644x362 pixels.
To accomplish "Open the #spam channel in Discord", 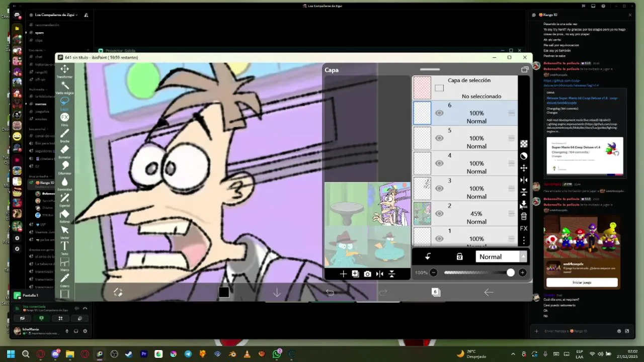I will (x=39, y=33).
